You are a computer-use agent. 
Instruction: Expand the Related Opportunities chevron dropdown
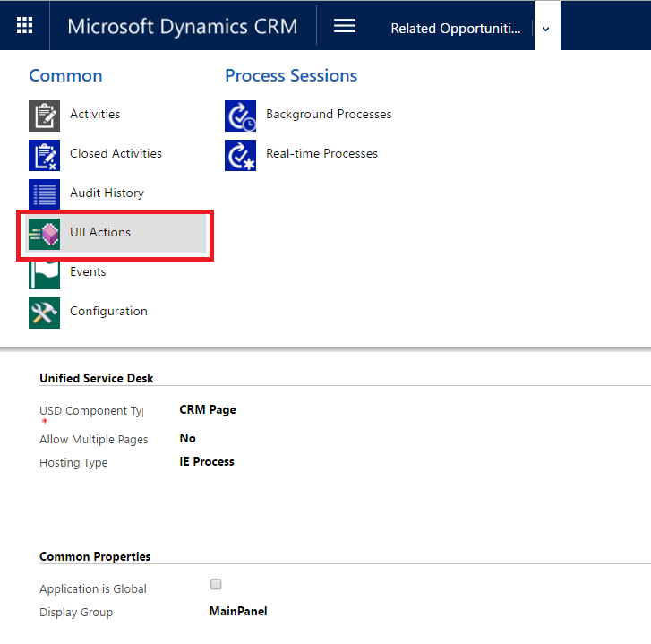(546, 29)
